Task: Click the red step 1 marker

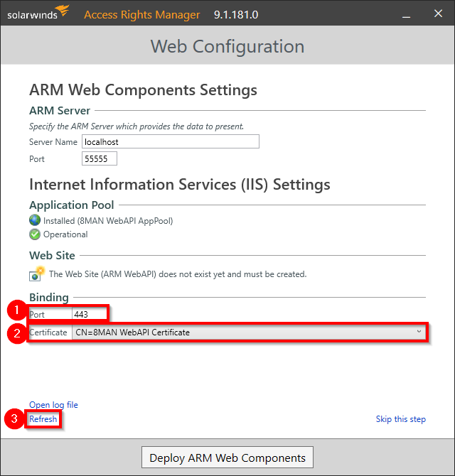Action: pyautogui.click(x=16, y=310)
